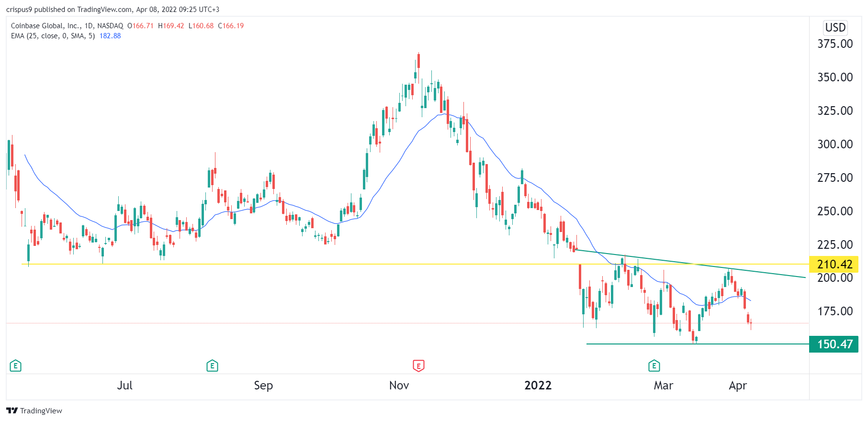Click the USD currency label
This screenshot has width=868, height=421.
pyautogui.click(x=835, y=28)
